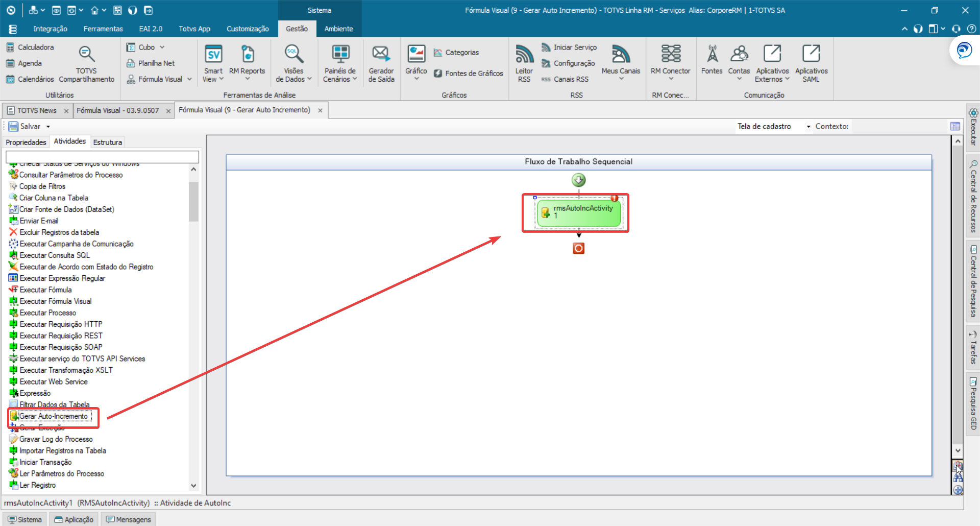Open the Executar side panel
The image size is (980, 526).
973,128
